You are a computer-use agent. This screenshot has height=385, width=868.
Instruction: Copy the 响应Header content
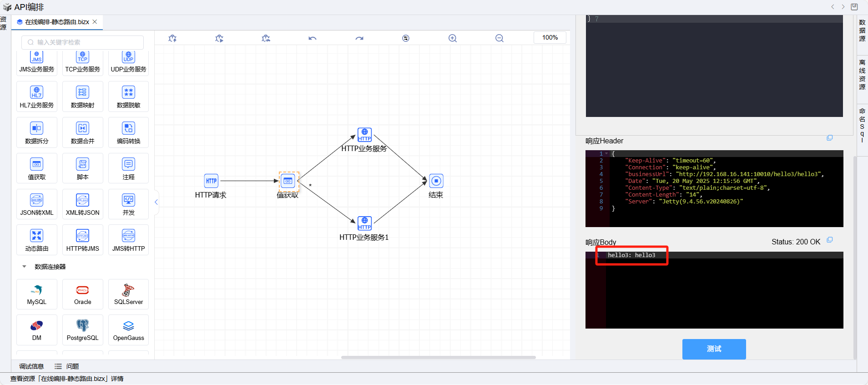pos(829,138)
